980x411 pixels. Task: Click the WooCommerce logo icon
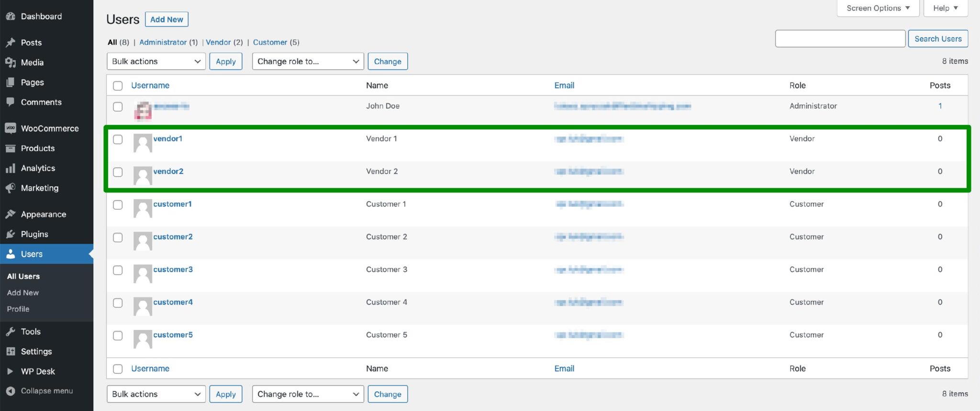click(x=11, y=128)
